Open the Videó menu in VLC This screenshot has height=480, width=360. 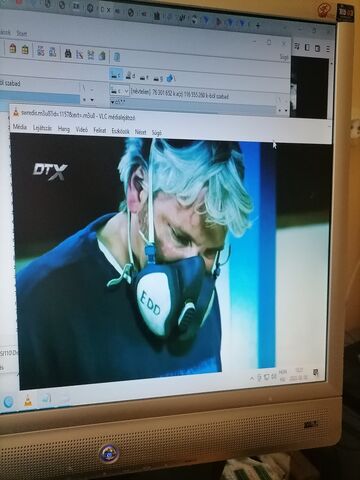[82, 130]
